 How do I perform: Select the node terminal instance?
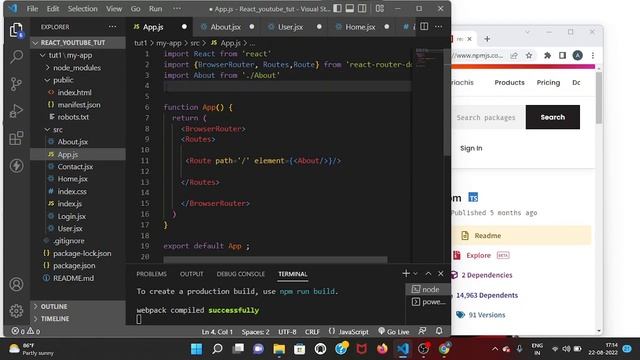(428, 289)
